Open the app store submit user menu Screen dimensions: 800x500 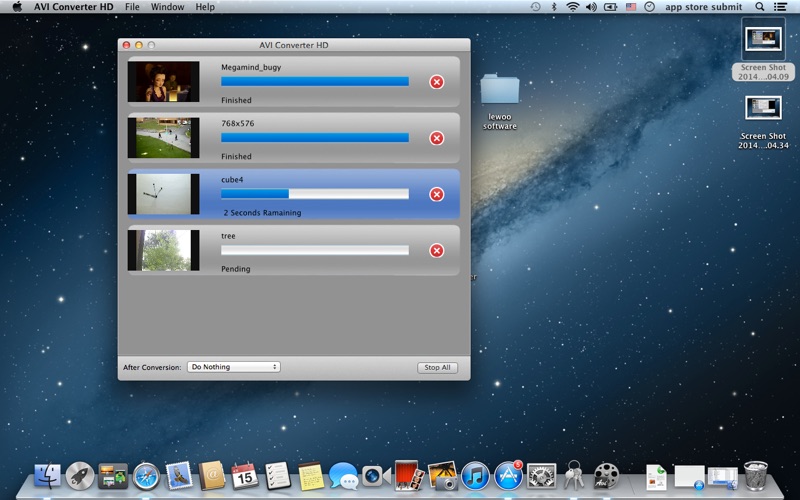(704, 7)
